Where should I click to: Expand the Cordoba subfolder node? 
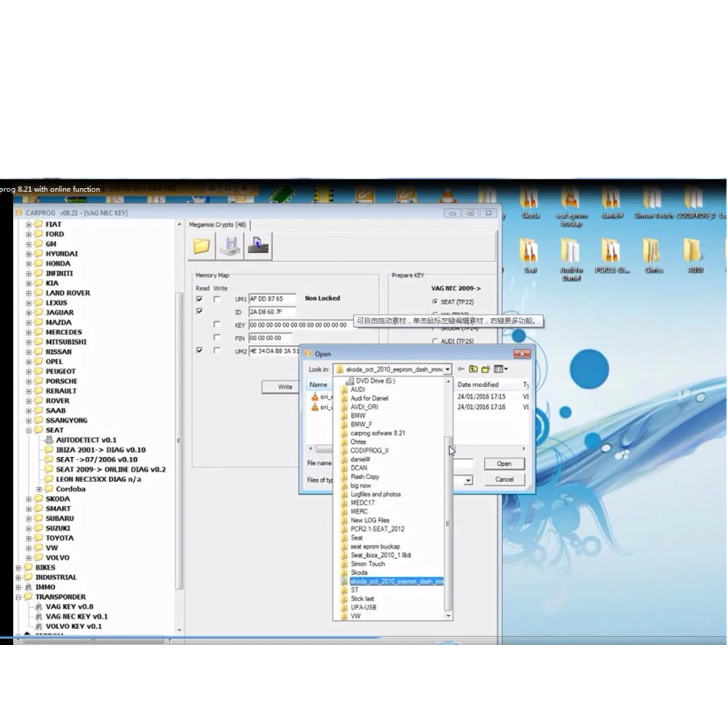pos(39,489)
